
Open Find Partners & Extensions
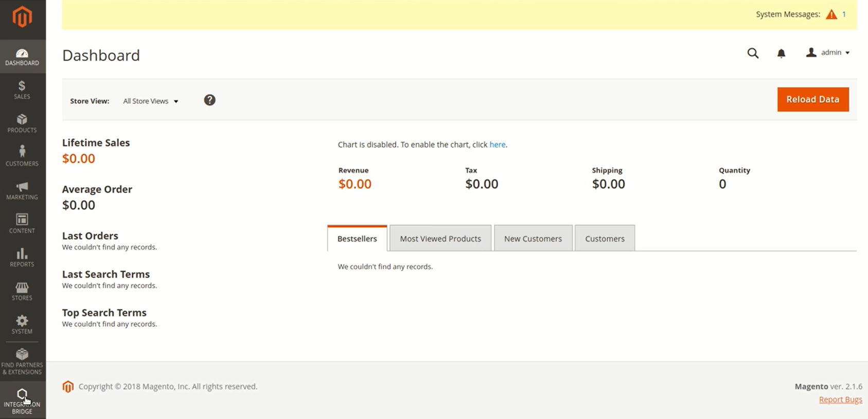(x=22, y=361)
